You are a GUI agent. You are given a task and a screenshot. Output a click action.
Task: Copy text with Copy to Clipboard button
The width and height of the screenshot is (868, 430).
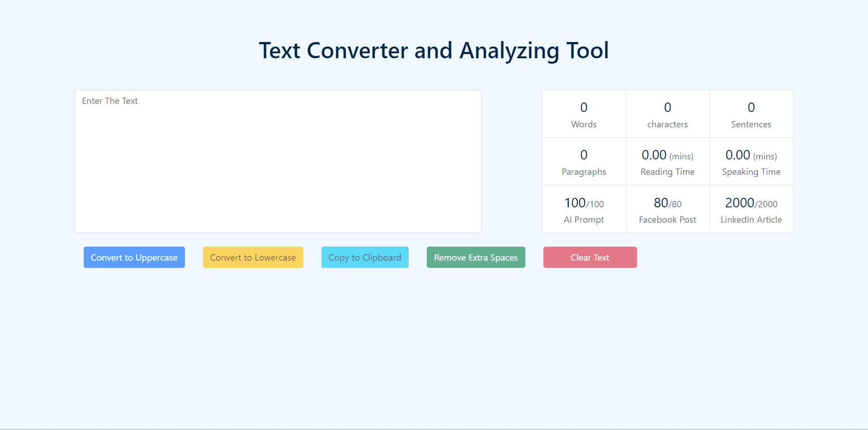point(365,257)
